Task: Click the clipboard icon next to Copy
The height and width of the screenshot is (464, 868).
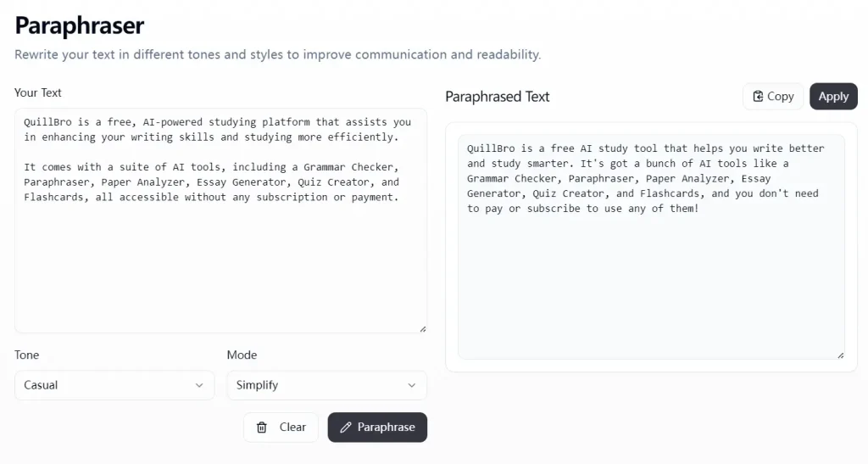Action: click(x=758, y=97)
